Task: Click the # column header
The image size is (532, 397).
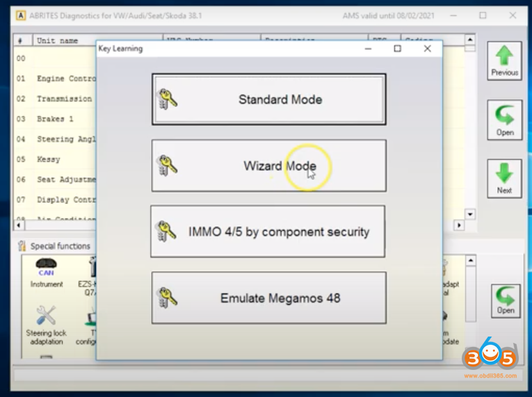Action: 23,40
